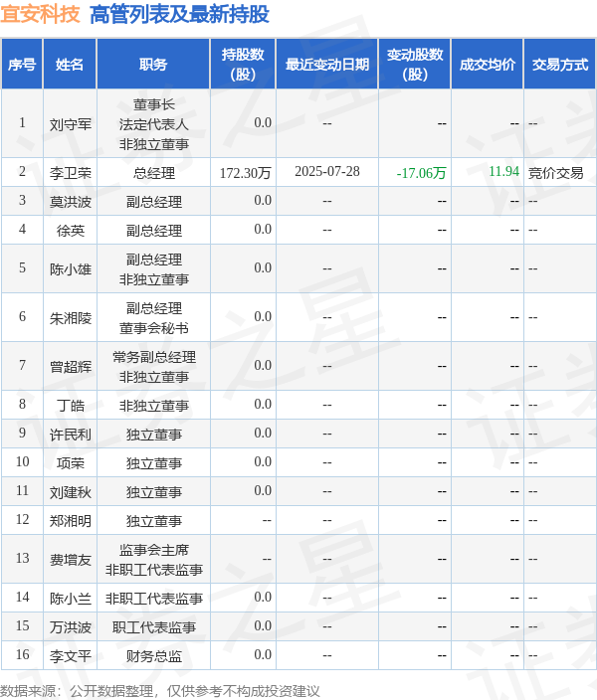The height and width of the screenshot is (700, 597).
Task: Click 独立董事 in 郑湘明's row
Action: click(153, 521)
